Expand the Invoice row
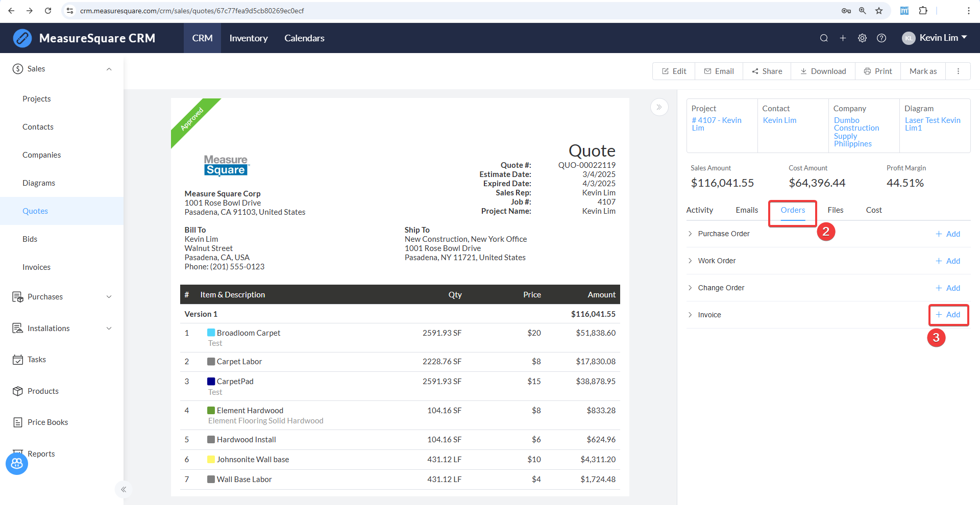 pyautogui.click(x=690, y=315)
